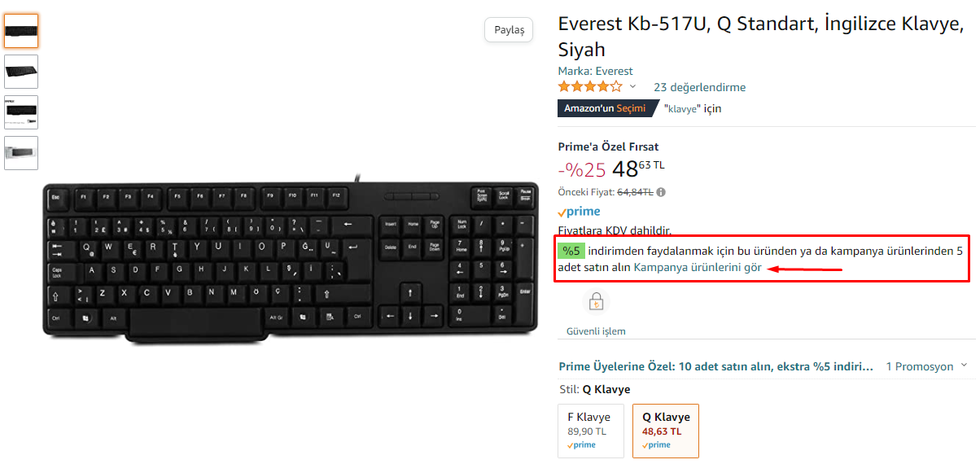Click the Güvenli işlem lock icon
Image resolution: width=980 pixels, height=464 pixels.
click(596, 303)
